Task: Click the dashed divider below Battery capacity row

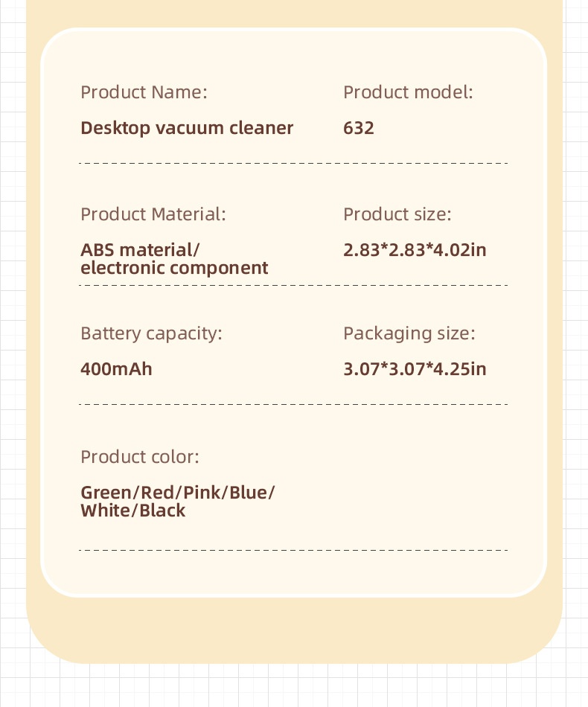Action: (x=293, y=404)
